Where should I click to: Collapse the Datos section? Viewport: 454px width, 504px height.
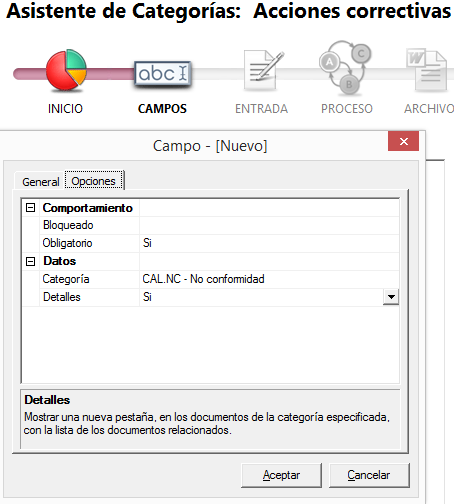(30, 261)
